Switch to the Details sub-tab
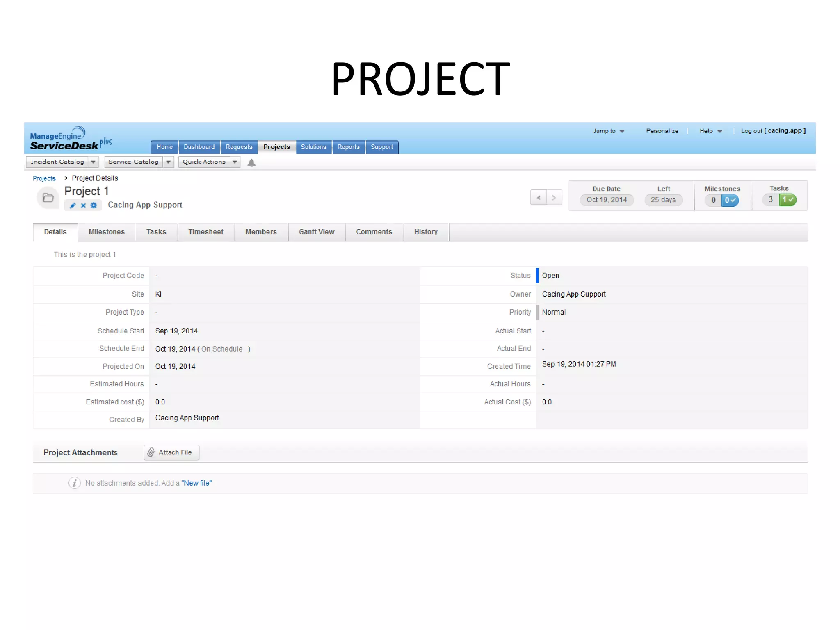840x630 pixels. pyautogui.click(x=55, y=232)
